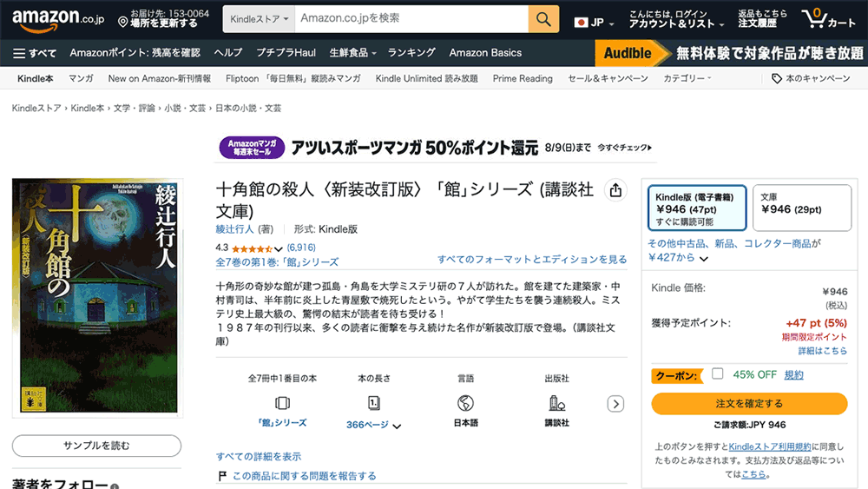Open the アツいスポーツマンガ 50%ポイント還元 banner
Viewport: 868px width, 489px height.
coord(415,148)
